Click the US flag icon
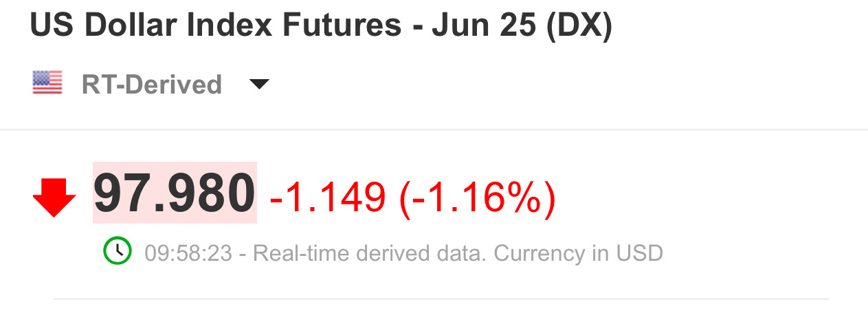 tap(47, 83)
